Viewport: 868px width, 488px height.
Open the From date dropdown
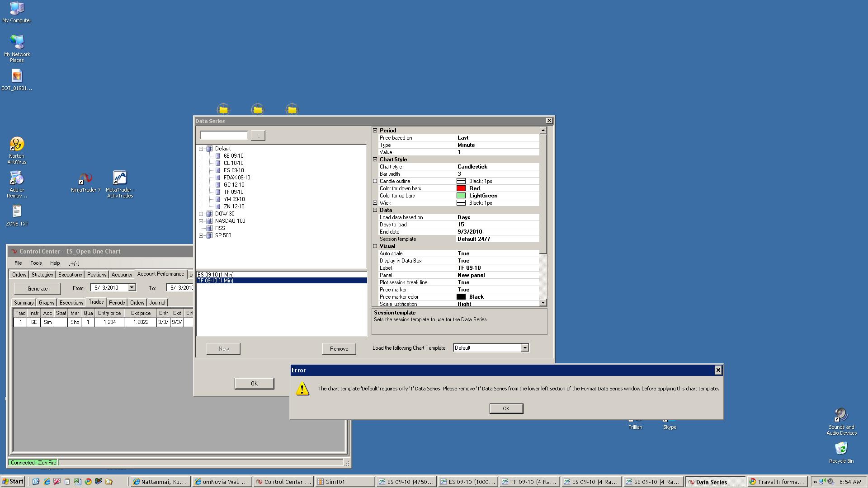132,288
